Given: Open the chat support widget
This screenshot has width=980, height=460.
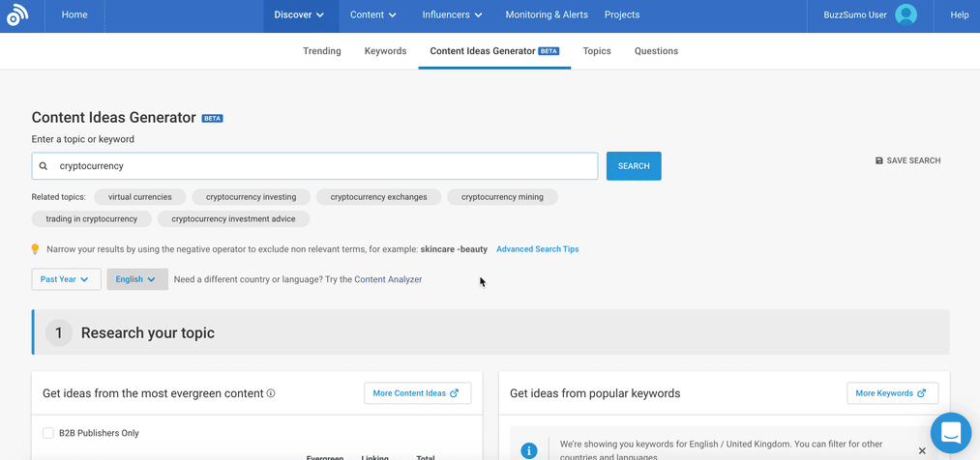Looking at the screenshot, I should pos(950,434).
